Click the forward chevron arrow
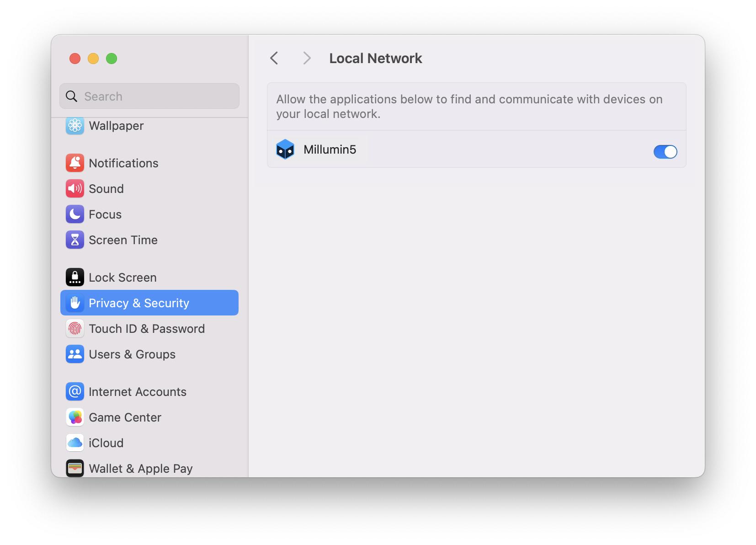Screen dimensions: 756x545 307,58
